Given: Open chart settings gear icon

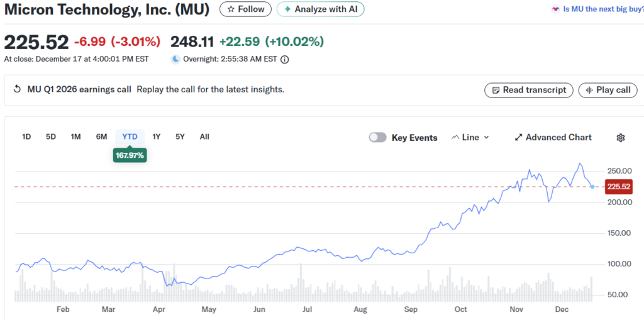Looking at the screenshot, I should (x=621, y=138).
